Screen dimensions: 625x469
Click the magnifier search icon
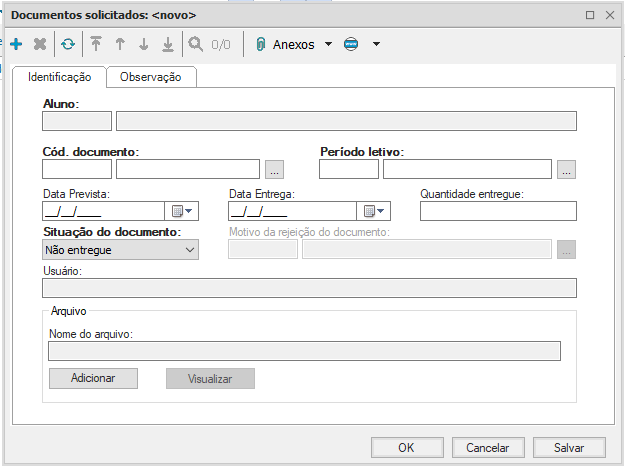(195, 44)
